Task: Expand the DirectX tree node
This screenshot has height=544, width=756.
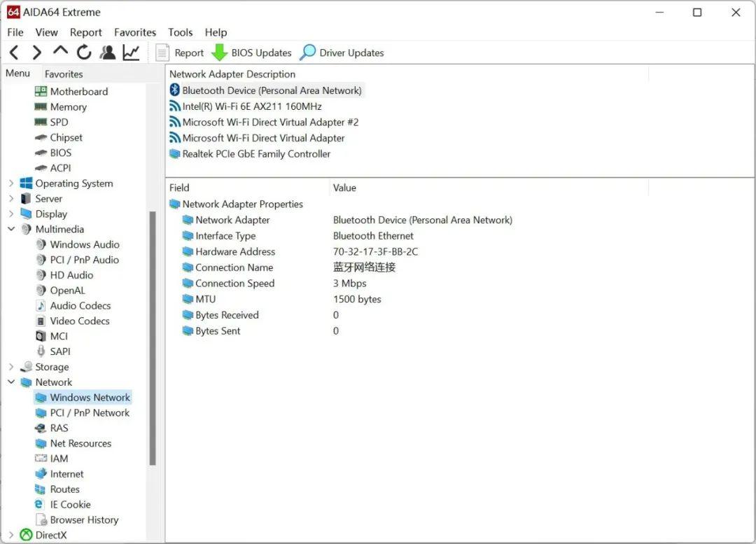Action: [x=11, y=535]
